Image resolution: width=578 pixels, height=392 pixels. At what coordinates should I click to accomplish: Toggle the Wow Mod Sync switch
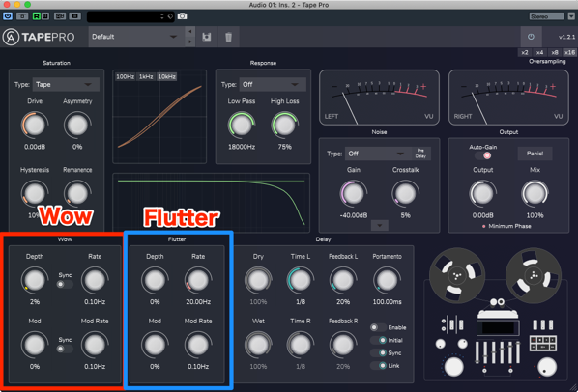65,349
